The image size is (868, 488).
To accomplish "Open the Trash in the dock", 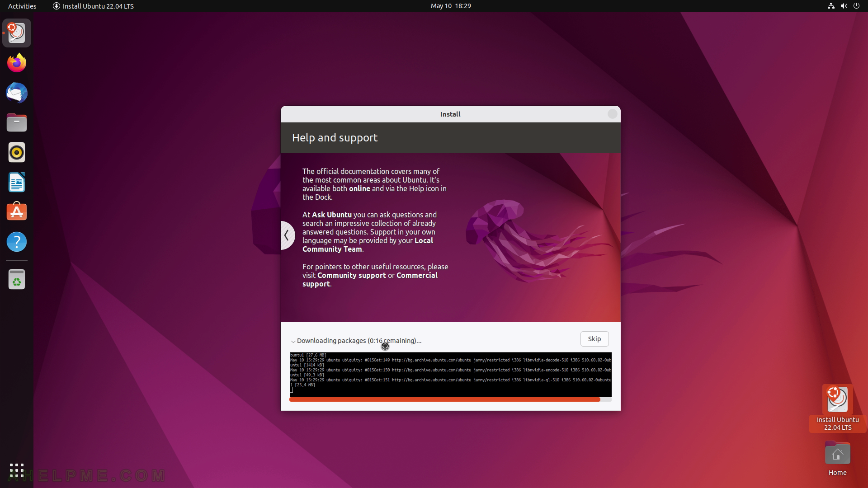I will [17, 279].
